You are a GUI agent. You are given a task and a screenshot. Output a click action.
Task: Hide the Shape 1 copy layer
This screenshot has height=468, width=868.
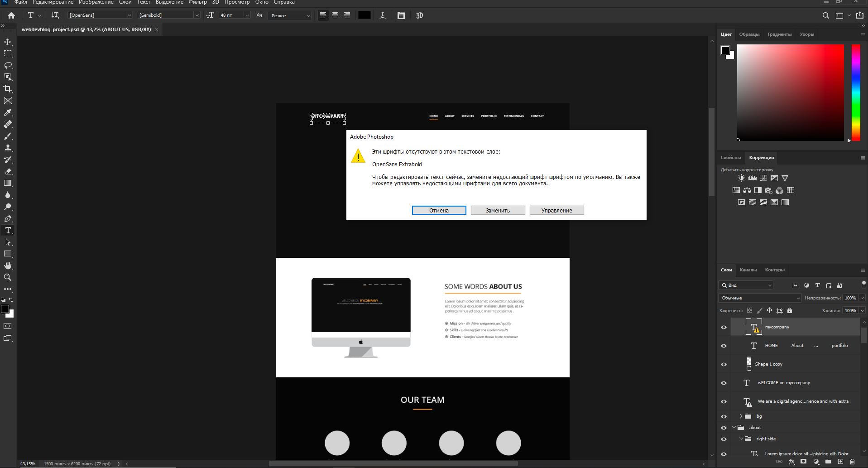(724, 364)
